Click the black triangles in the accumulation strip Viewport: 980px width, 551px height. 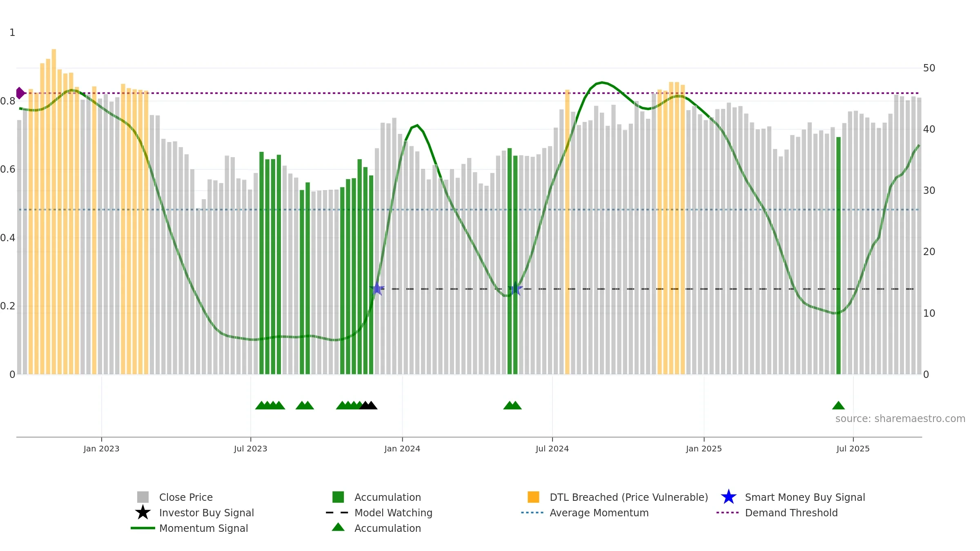(368, 405)
